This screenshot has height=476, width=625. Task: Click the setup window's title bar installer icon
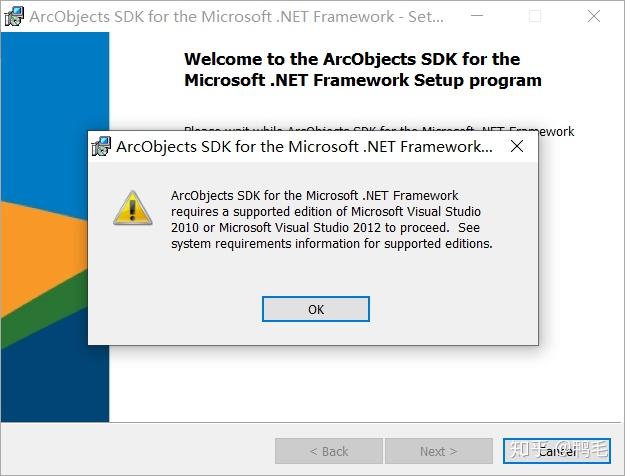(x=14, y=16)
